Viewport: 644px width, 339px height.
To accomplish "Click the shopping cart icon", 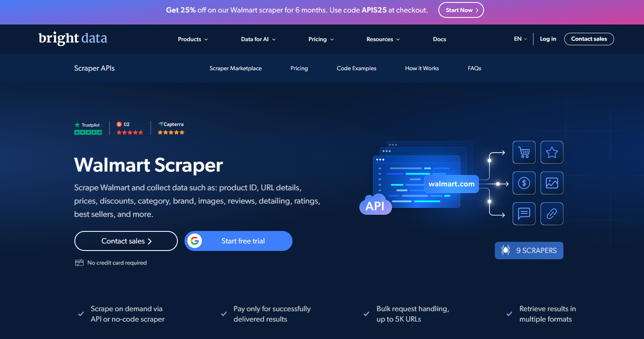I will coord(524,152).
